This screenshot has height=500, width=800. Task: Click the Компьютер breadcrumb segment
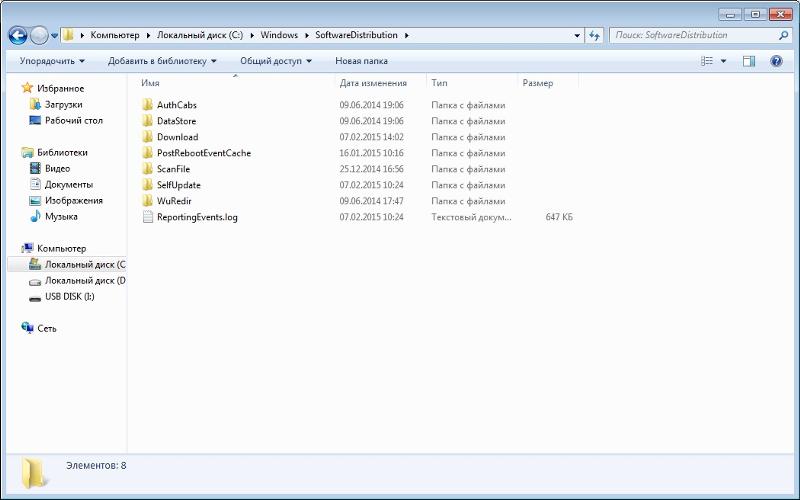pos(115,35)
